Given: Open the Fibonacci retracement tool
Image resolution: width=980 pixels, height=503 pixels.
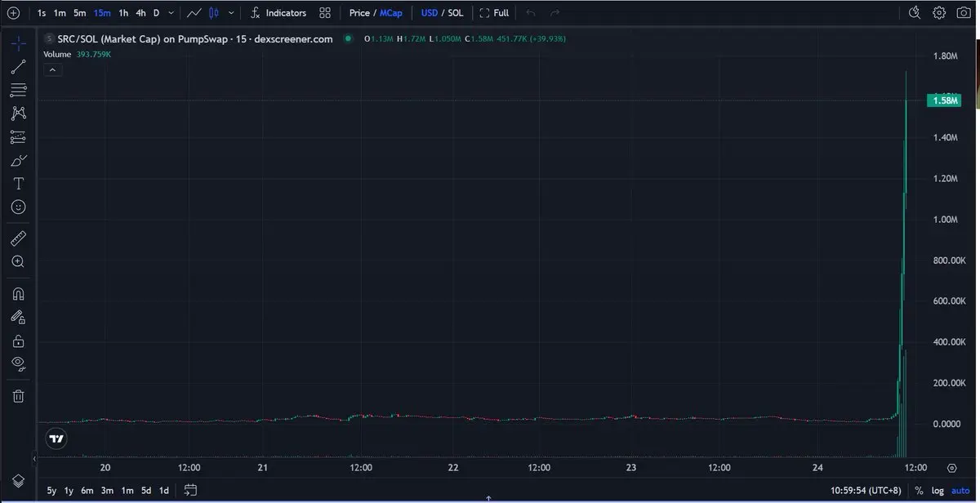Looking at the screenshot, I should (x=18, y=90).
